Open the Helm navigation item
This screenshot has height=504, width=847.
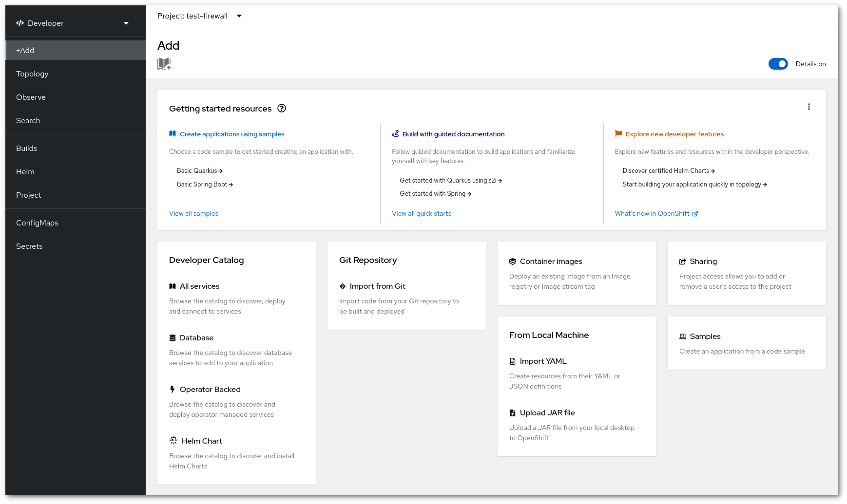point(76,171)
